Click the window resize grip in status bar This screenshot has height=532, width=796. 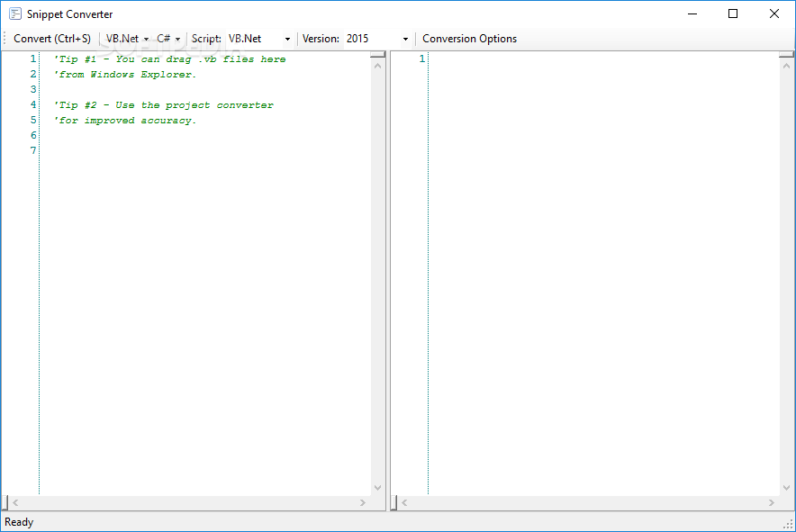(790, 526)
